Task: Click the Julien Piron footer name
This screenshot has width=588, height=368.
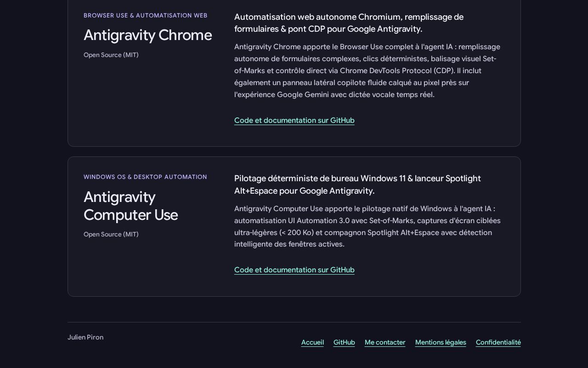Action: (85, 337)
